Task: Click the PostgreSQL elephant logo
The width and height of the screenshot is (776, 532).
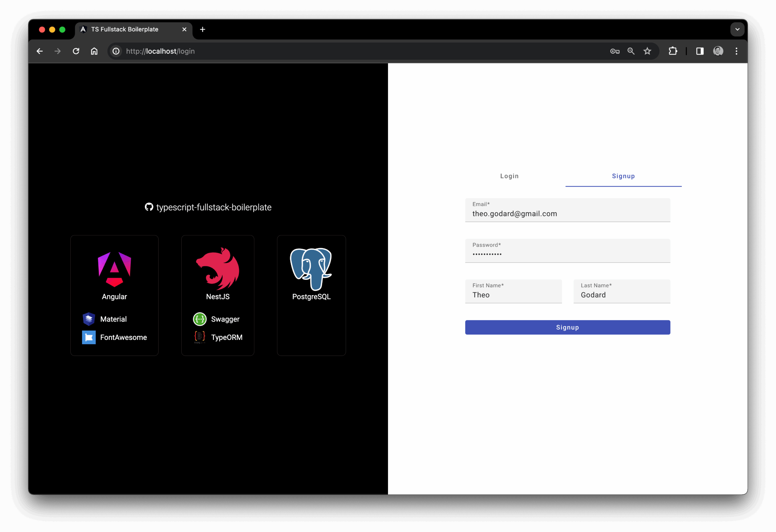Action: point(311,269)
